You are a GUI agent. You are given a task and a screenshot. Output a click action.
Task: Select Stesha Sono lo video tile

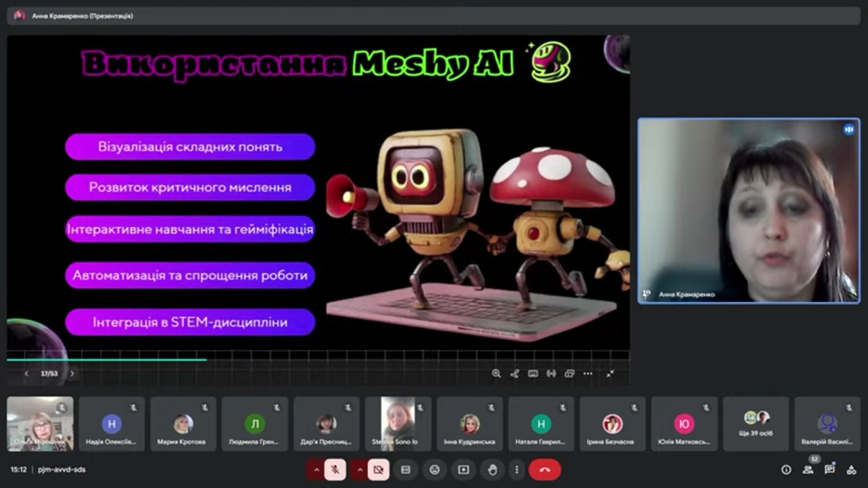(398, 424)
